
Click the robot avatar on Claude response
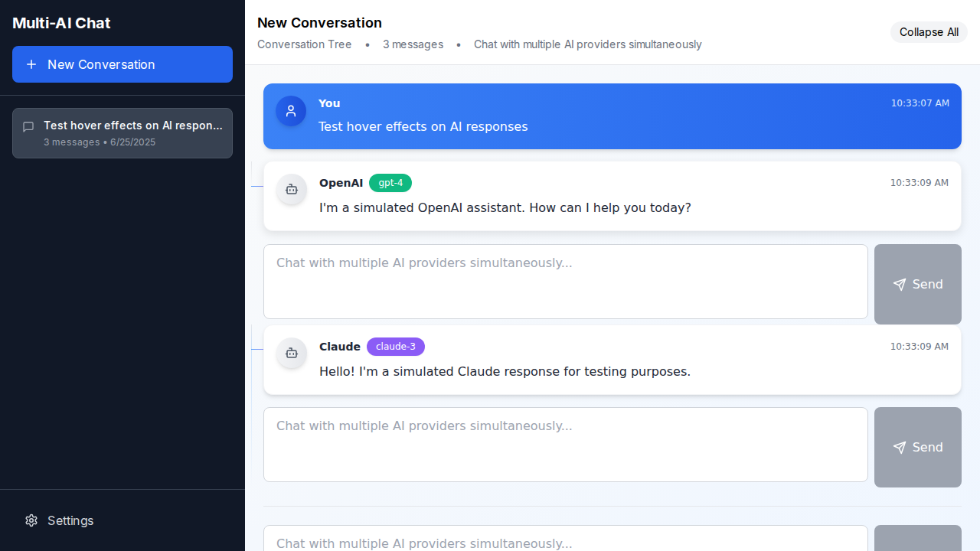pos(292,353)
